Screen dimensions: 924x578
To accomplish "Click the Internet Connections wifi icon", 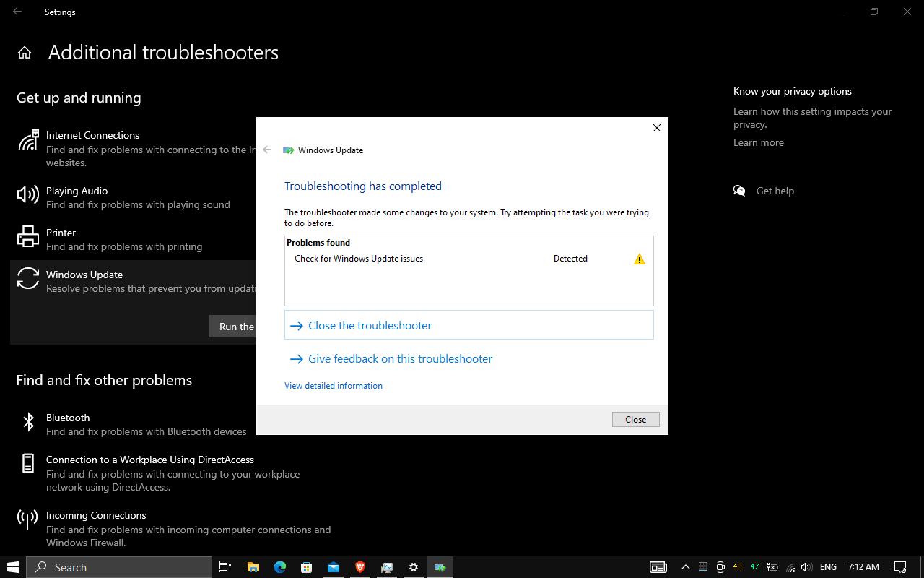I will [x=28, y=139].
